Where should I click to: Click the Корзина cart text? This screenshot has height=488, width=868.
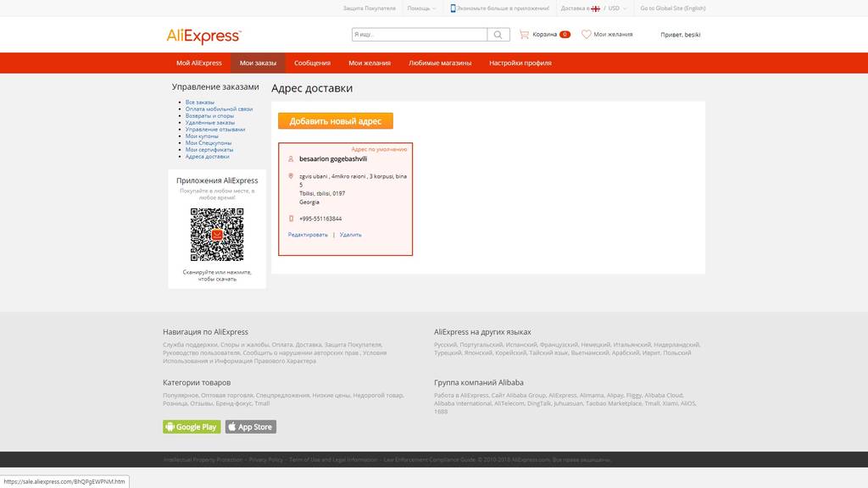tap(545, 34)
